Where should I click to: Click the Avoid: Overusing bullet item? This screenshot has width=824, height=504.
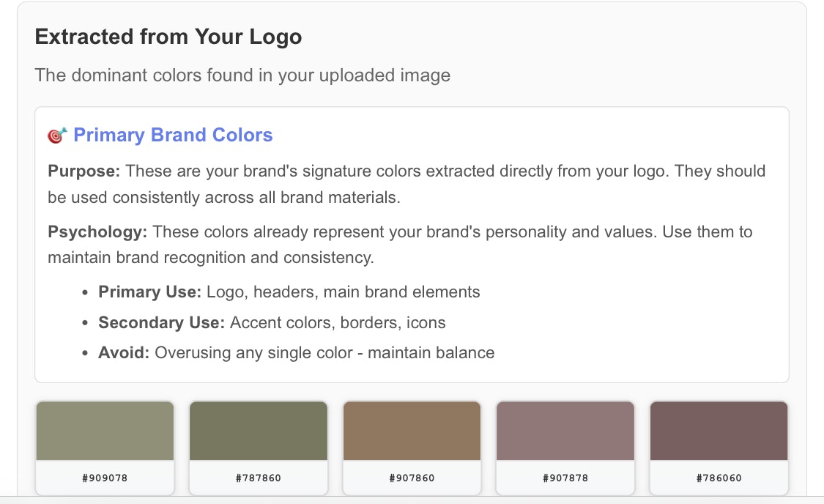pyautogui.click(x=297, y=352)
